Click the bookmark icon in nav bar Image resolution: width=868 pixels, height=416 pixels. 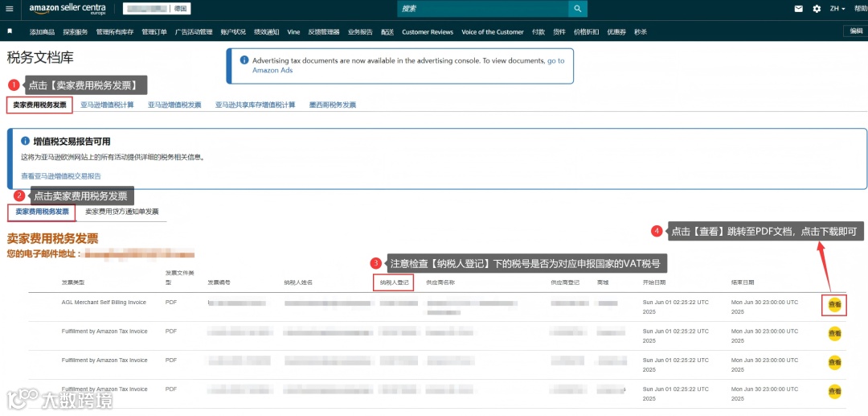click(10, 31)
